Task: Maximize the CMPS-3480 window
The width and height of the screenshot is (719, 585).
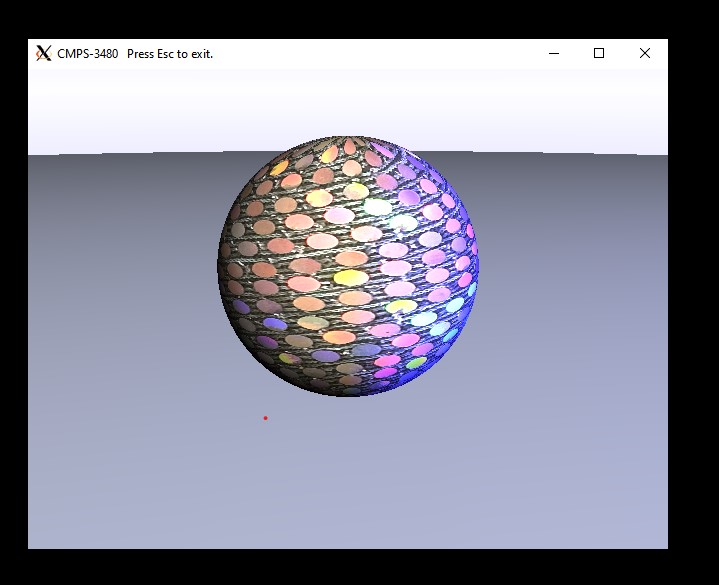Action: tap(599, 54)
